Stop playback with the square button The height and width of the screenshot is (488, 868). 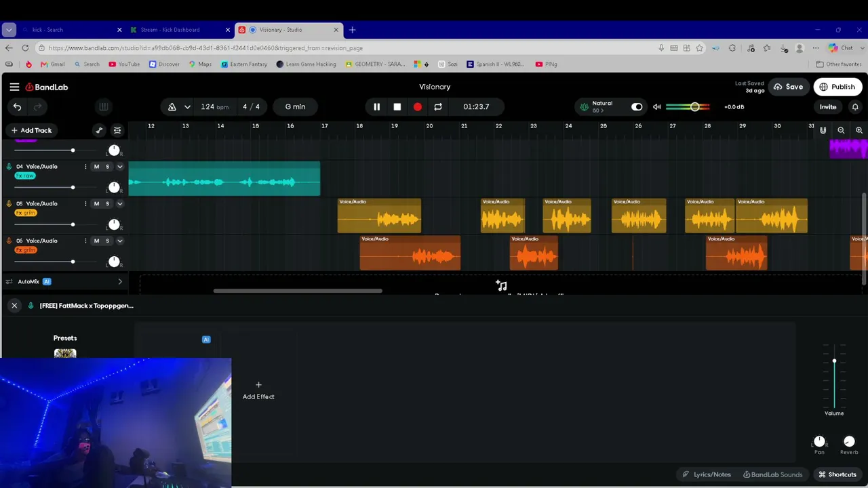[397, 106]
